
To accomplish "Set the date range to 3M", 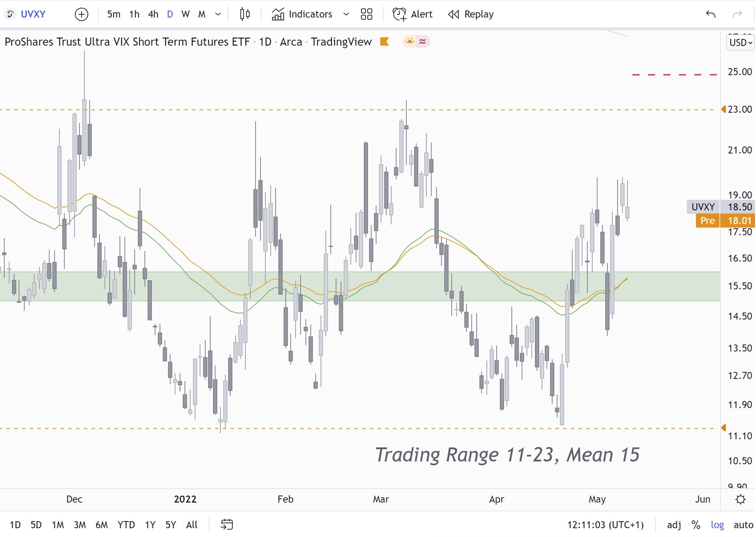I will (80, 525).
